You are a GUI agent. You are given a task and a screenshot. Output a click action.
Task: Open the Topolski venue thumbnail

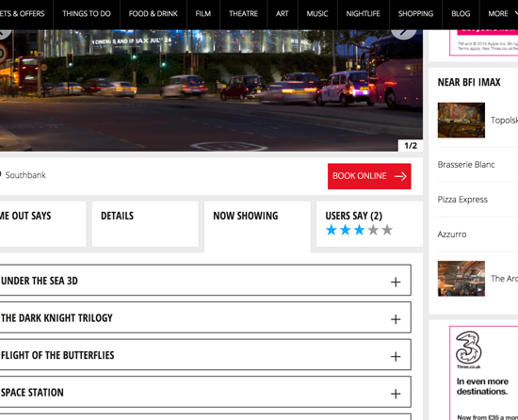(x=461, y=121)
